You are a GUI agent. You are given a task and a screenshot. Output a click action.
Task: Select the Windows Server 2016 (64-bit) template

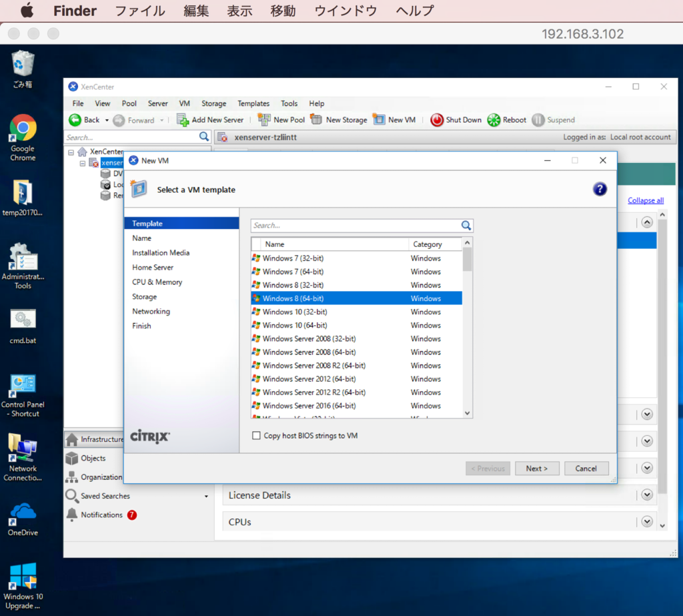pos(356,406)
